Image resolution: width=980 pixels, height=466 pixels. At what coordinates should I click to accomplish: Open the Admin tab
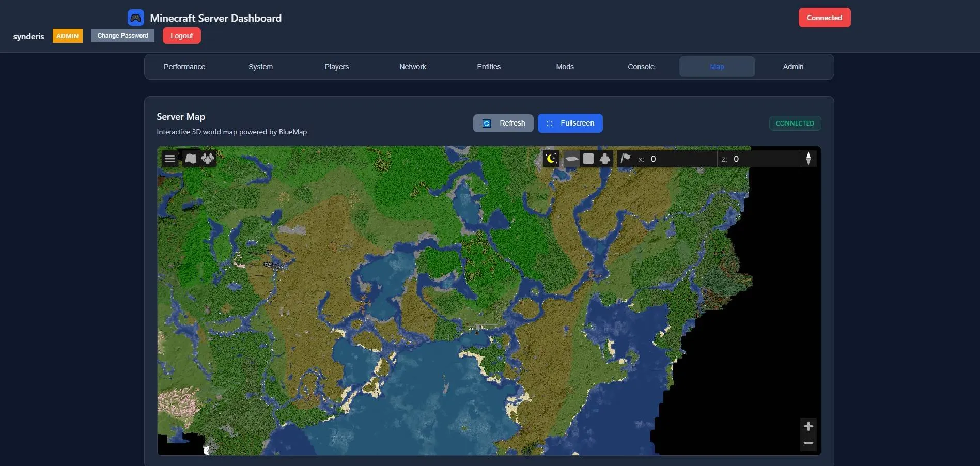point(793,67)
